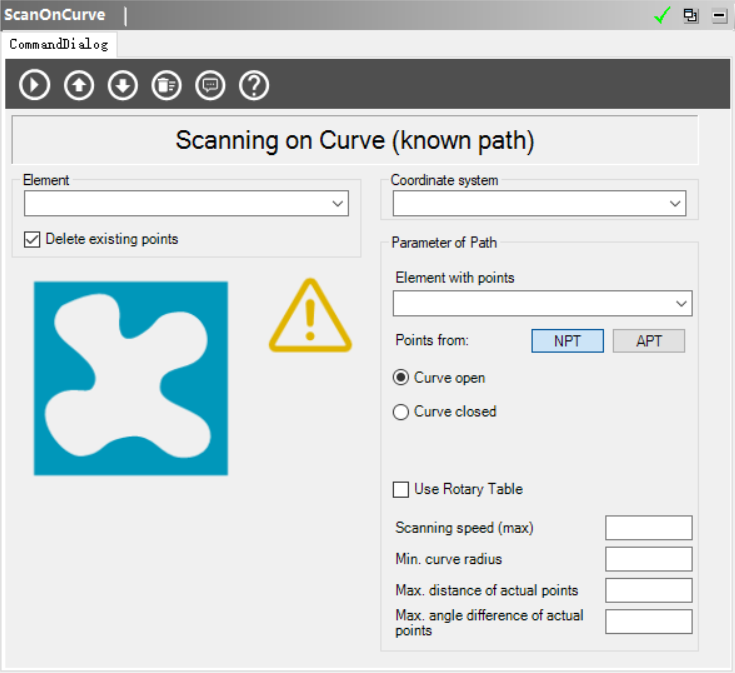The image size is (735, 673).
Task: Select the Curve closed radio option
Action: [401, 411]
